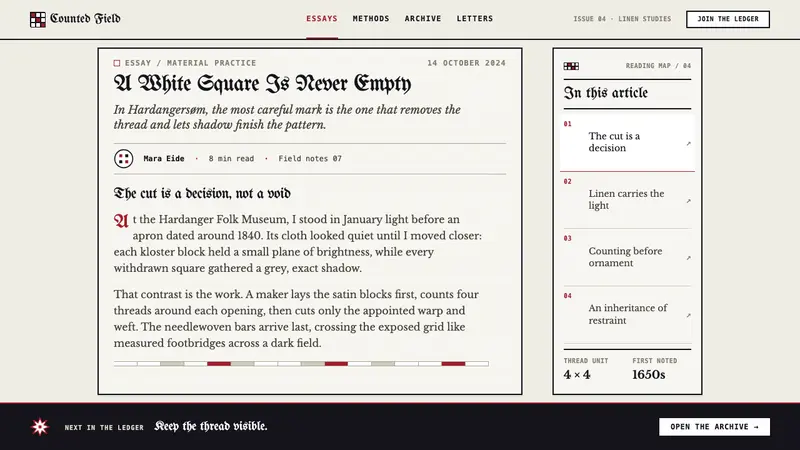Click the Counted Field site title

coord(85,19)
